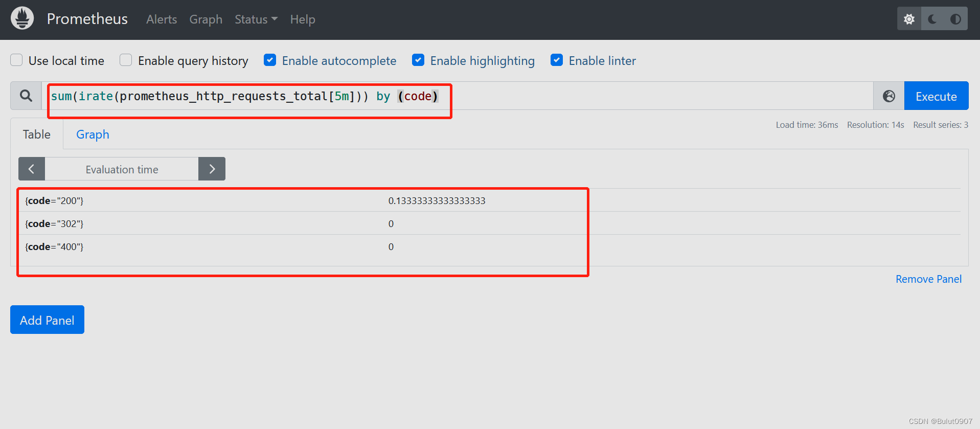Uncheck Enable autocomplete

(x=270, y=60)
